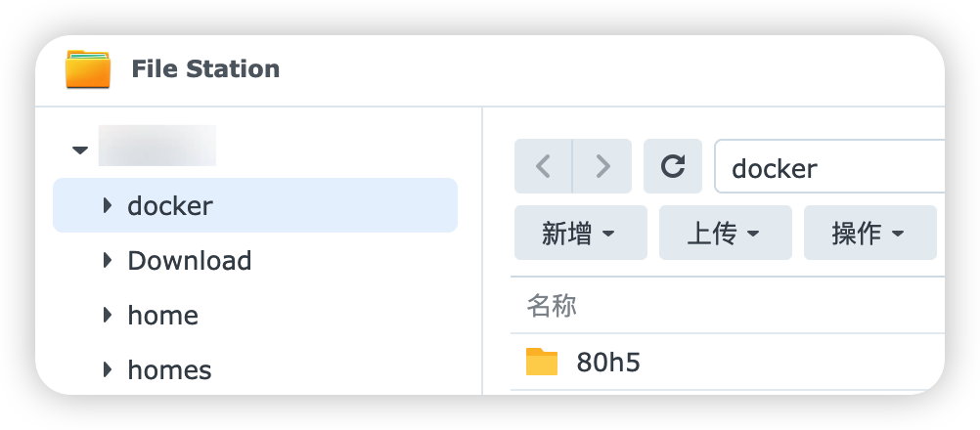Go forward with the right arrow button
The width and height of the screenshot is (980, 430).
(602, 166)
